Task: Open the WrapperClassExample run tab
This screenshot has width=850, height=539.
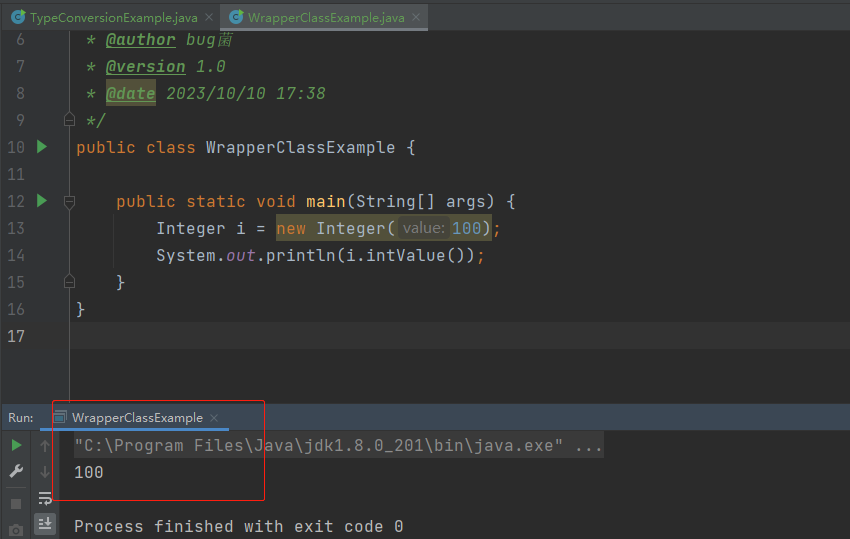Action: coord(137,418)
